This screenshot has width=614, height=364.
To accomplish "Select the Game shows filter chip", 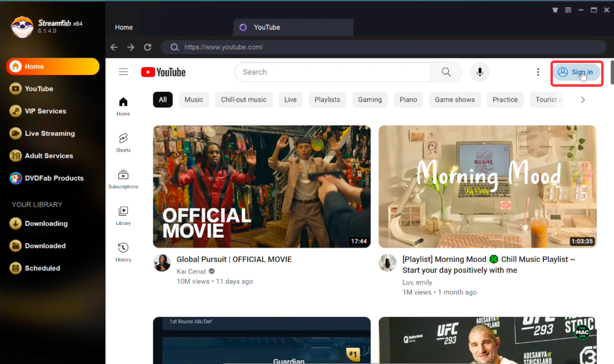I will [455, 100].
